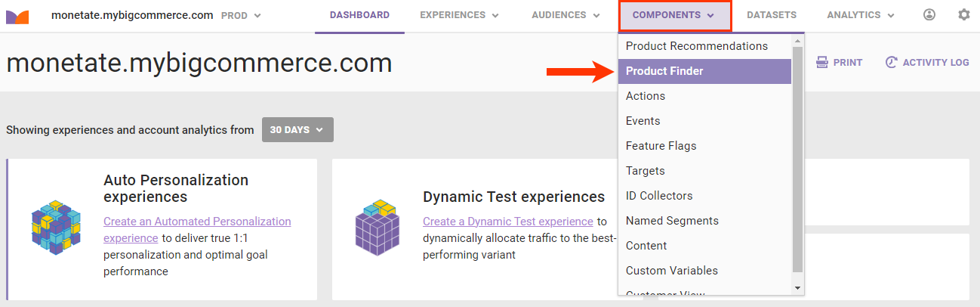Open Custom Variables menu entry
The width and height of the screenshot is (980, 307).
704,271
